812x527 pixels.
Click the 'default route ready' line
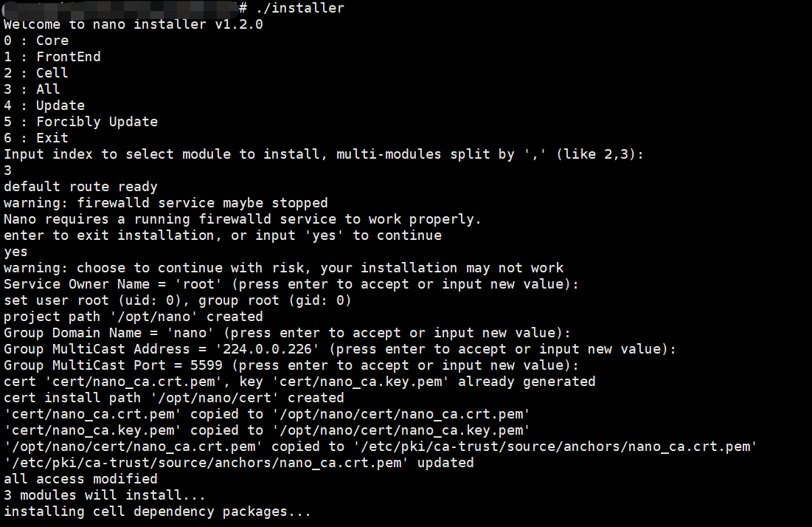point(81,187)
